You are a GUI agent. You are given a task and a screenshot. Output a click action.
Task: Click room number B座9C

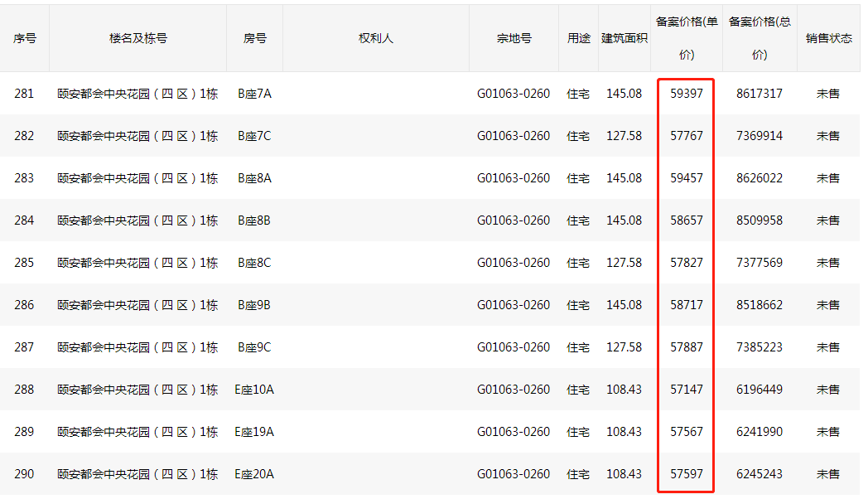(254, 347)
